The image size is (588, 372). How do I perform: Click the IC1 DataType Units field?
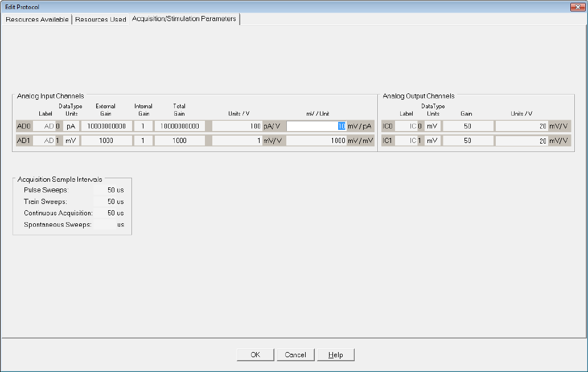tap(431, 141)
